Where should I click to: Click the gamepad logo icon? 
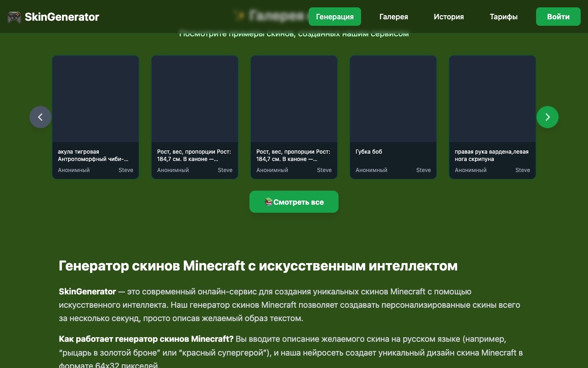[x=14, y=17]
